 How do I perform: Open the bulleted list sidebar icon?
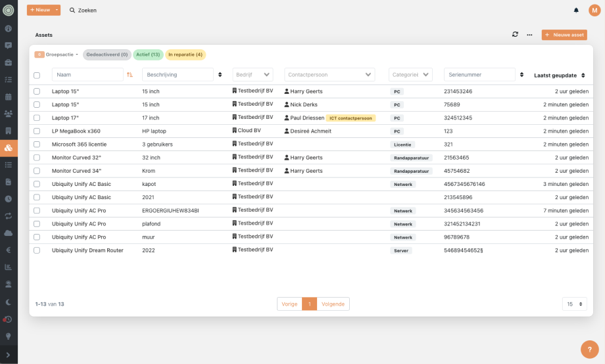coord(8,165)
